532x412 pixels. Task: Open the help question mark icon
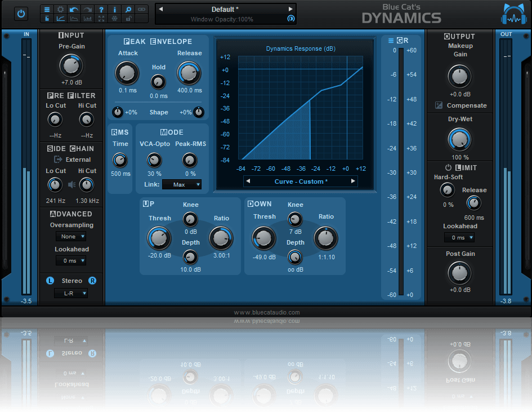(x=102, y=10)
